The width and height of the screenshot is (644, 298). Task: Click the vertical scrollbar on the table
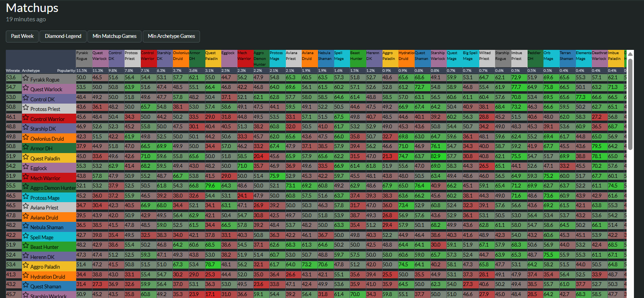pos(630,104)
